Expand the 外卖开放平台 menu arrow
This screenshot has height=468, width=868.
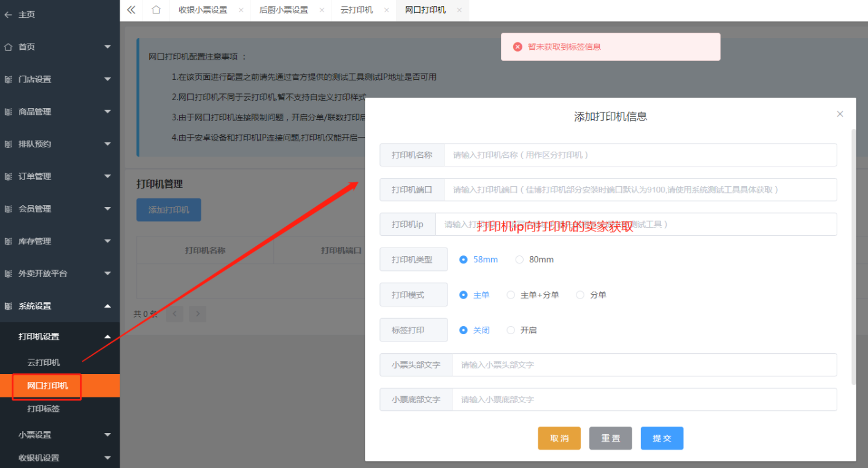(107, 273)
